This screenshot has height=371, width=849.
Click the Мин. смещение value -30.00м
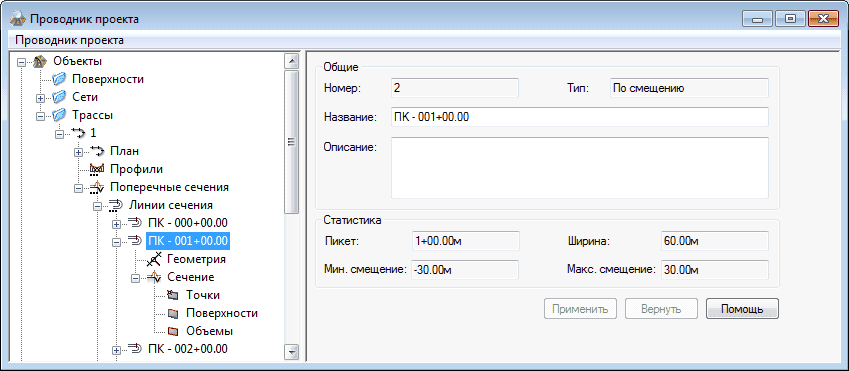466,269
